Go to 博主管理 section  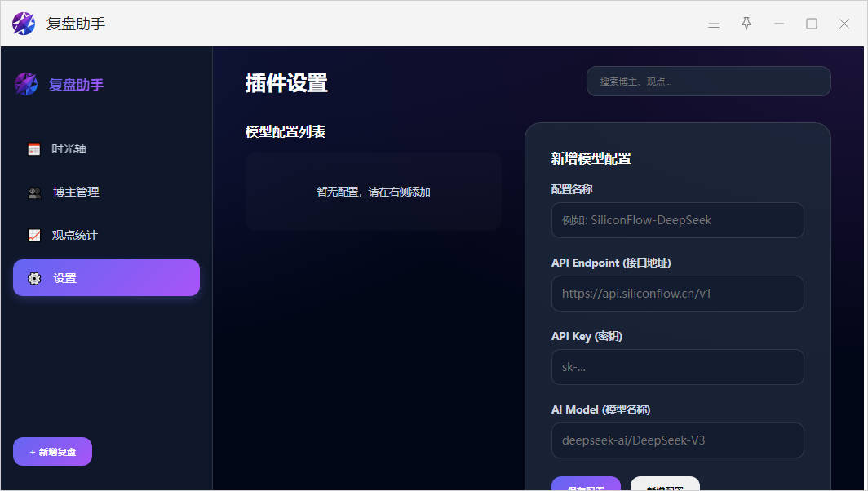click(76, 192)
